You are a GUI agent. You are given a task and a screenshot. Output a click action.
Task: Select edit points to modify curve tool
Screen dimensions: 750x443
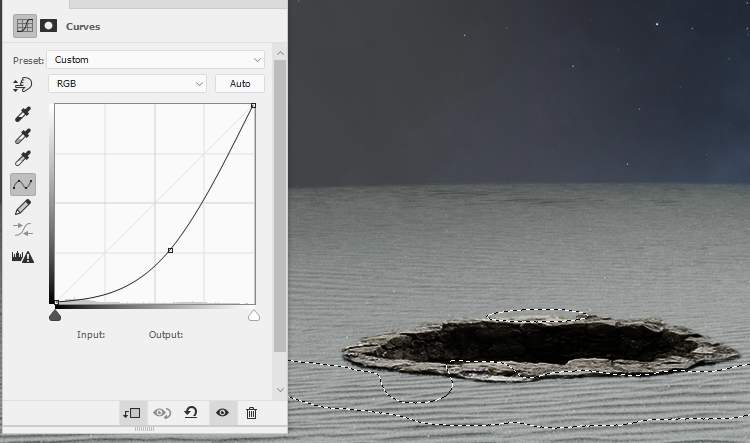pos(22,184)
